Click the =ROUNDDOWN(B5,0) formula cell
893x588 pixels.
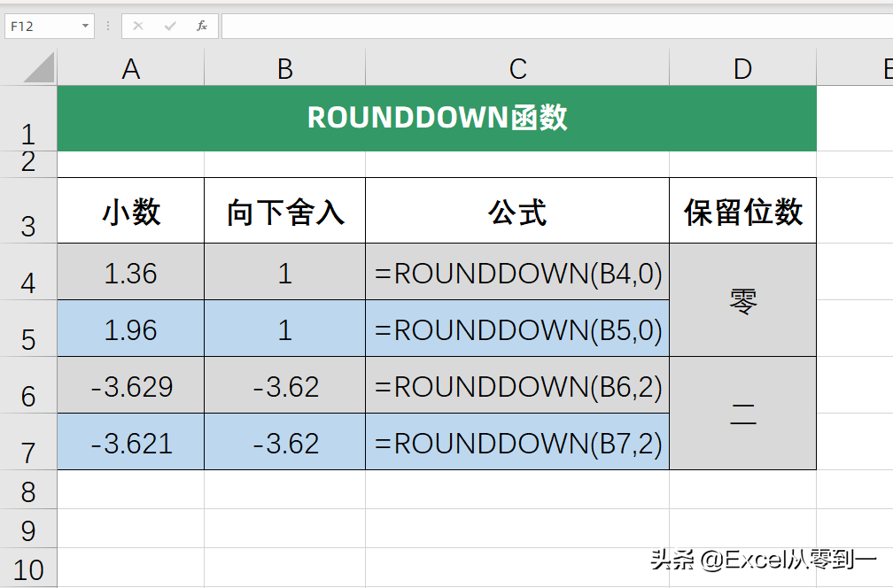click(517, 329)
